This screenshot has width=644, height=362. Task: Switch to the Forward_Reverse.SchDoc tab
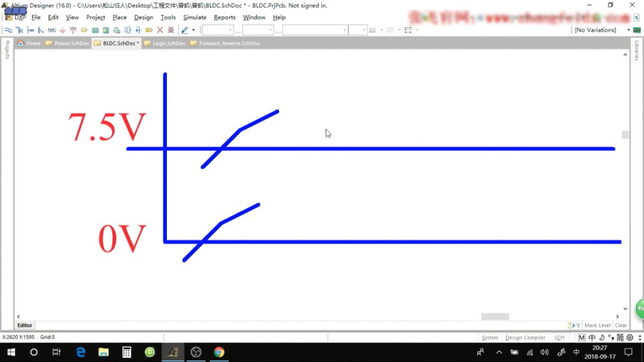[225, 43]
